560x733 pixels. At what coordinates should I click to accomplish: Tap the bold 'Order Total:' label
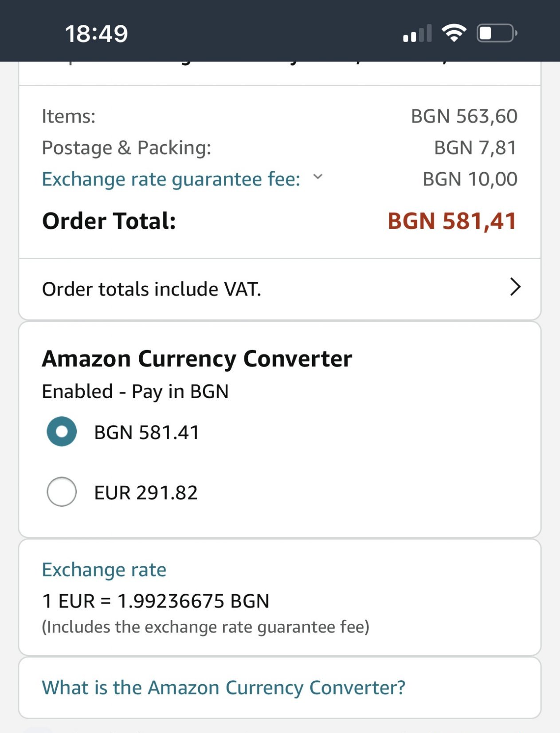[x=109, y=221]
